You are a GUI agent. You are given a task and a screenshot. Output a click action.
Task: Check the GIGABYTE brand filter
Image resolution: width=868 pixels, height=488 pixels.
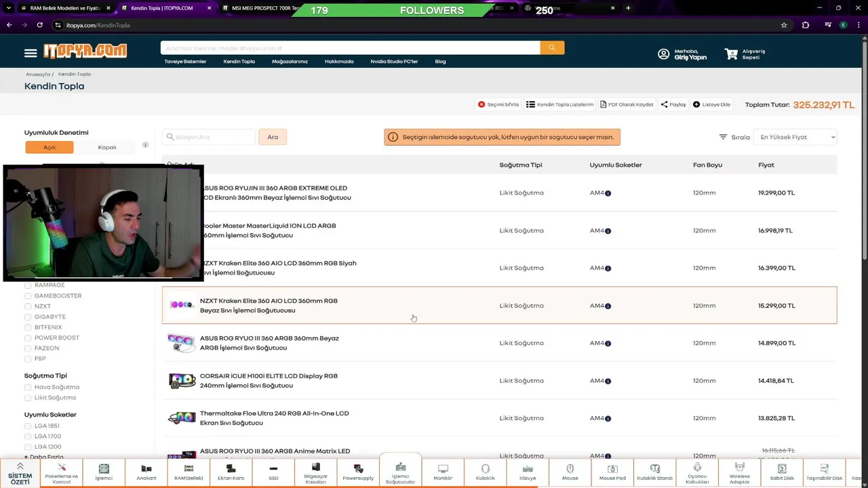[x=28, y=317]
